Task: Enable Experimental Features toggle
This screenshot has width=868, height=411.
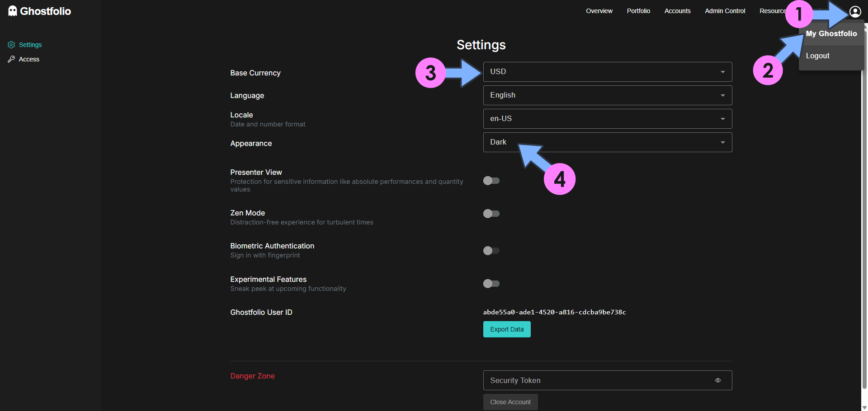Action: [x=491, y=284]
